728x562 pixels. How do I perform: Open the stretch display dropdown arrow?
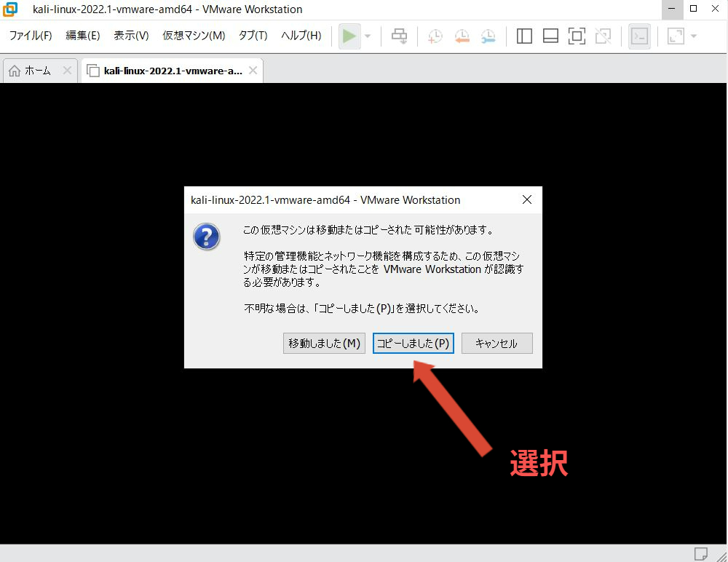694,36
